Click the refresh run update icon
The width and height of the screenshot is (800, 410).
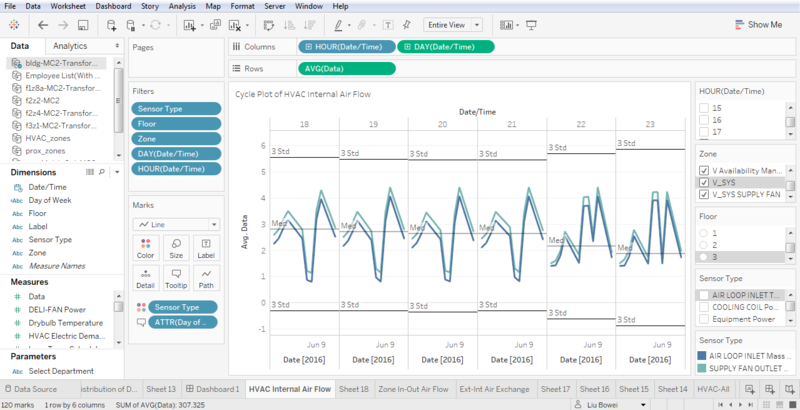tap(155, 25)
